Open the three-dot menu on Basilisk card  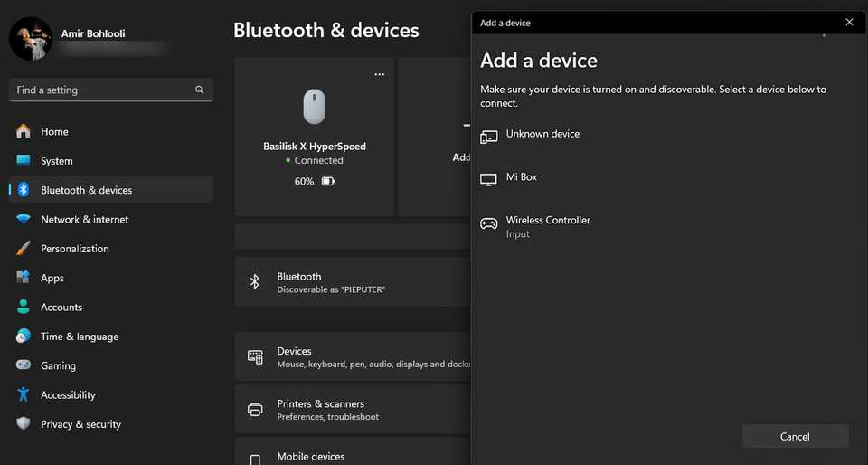click(x=379, y=75)
